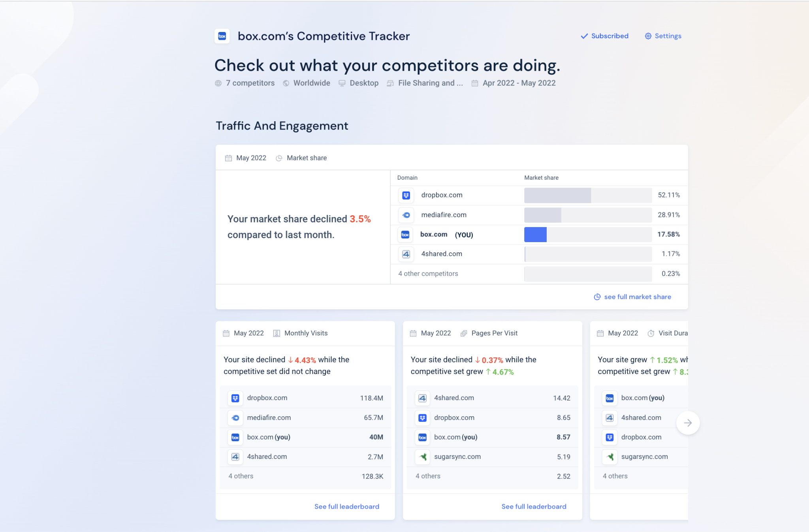The width and height of the screenshot is (809, 532).
Task: Click the sugarsync.com icon in Pages Per Visit card
Action: 422,457
